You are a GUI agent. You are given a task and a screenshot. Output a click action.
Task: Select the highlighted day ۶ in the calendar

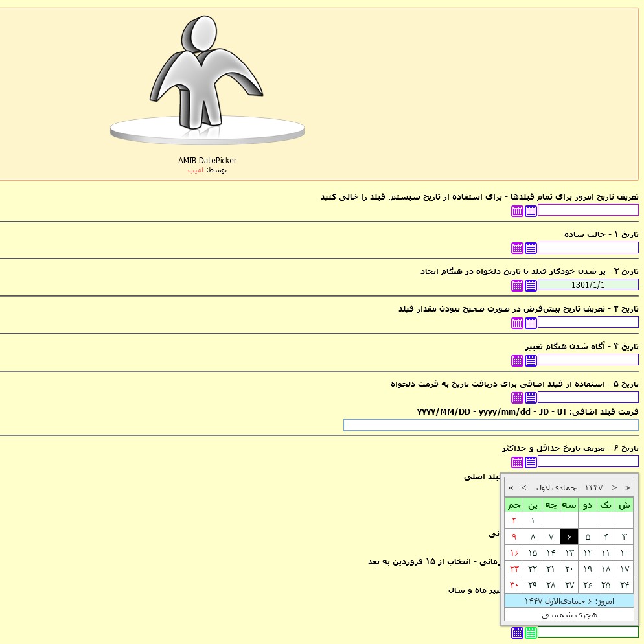(x=569, y=536)
